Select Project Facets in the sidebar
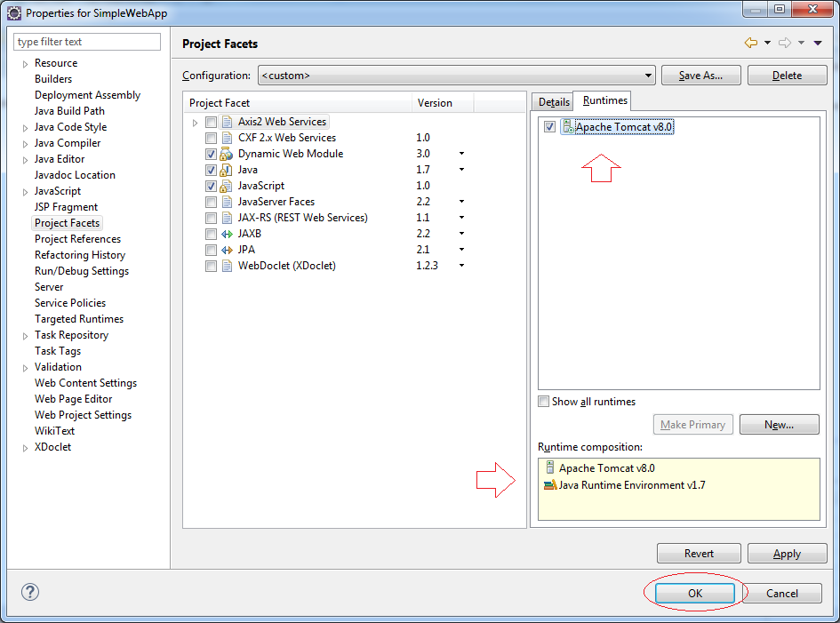The height and width of the screenshot is (623, 840). (67, 223)
